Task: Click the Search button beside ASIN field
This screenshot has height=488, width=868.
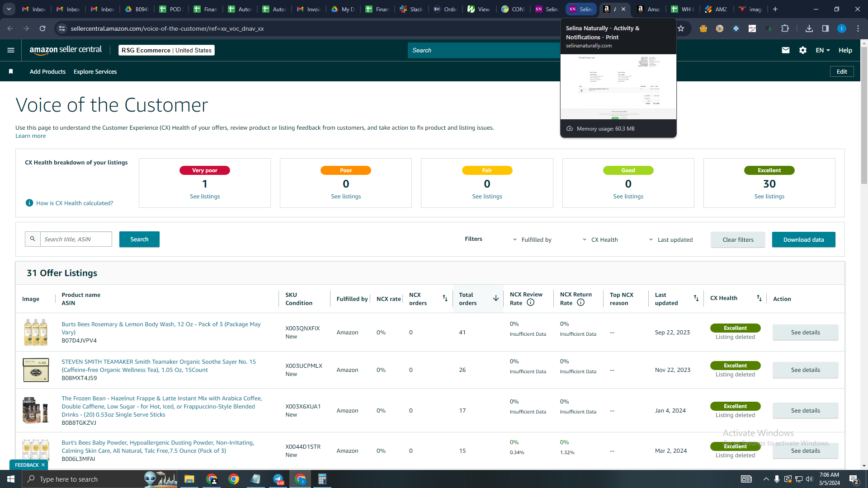Action: pyautogui.click(x=139, y=239)
